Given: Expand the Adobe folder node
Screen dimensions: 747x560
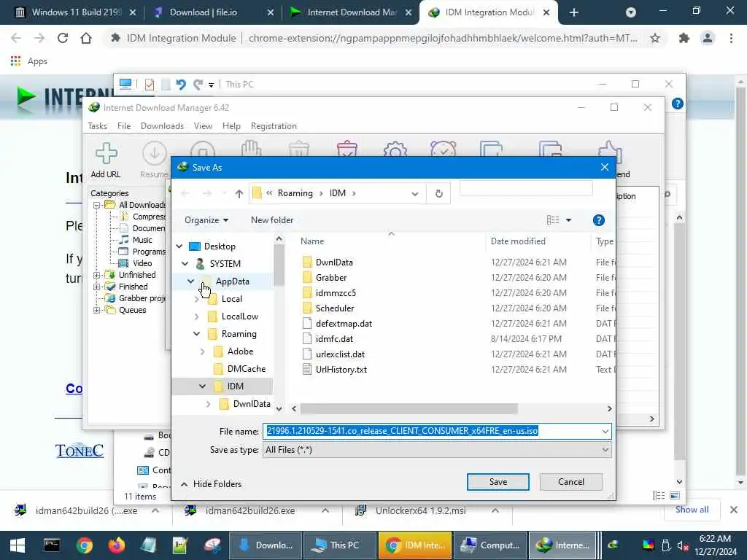Looking at the screenshot, I should tap(203, 351).
